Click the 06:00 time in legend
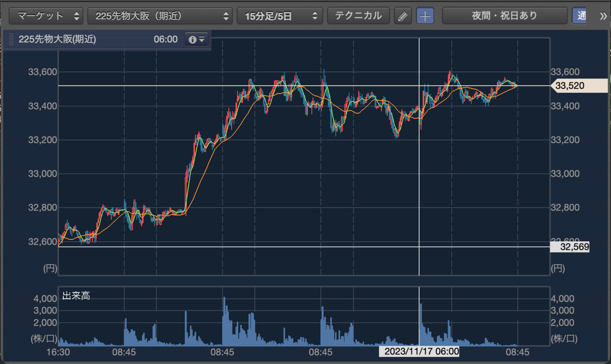The height and width of the screenshot is (364, 611). pos(165,39)
